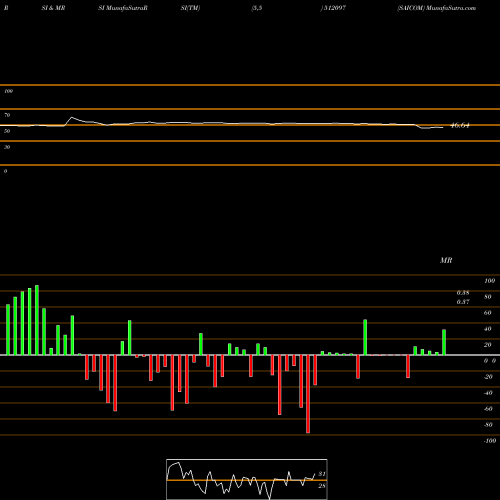Click the '-100' label on MR axis
Image resolution: width=500 pixels, height=500 pixels.
point(490,441)
